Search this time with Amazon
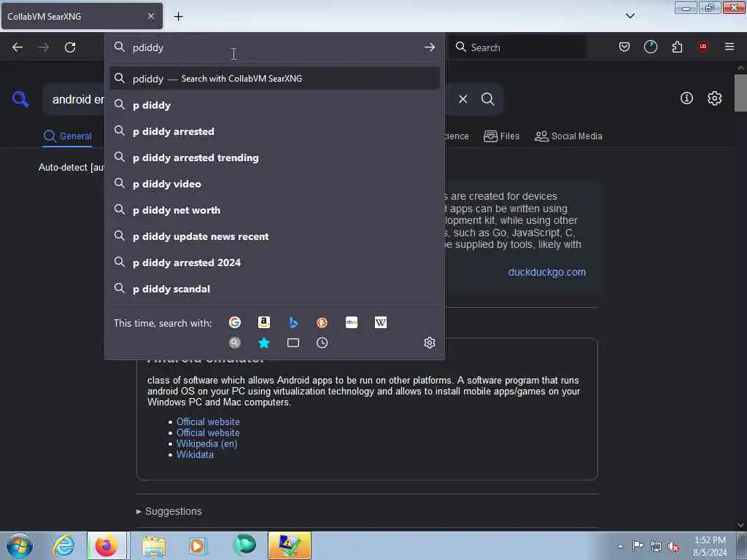This screenshot has height=560, width=747. 263,322
